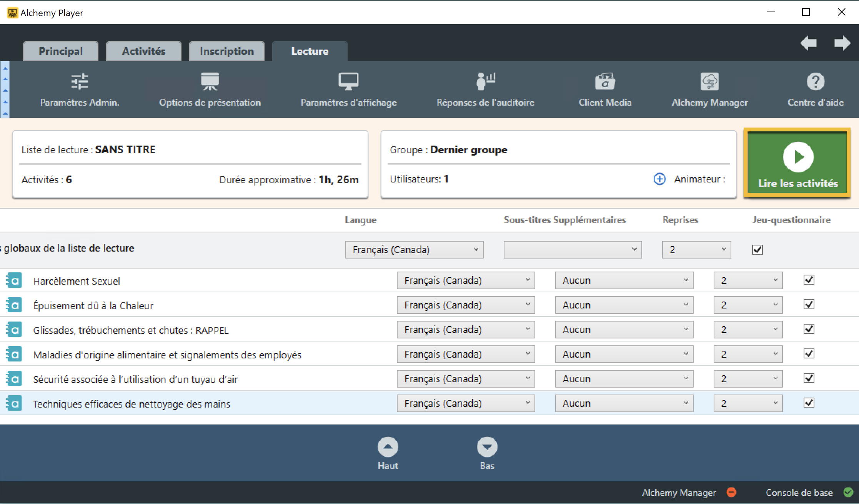Open Alchemy Manager toolbar icon
This screenshot has height=504, width=859.
pos(709,82)
